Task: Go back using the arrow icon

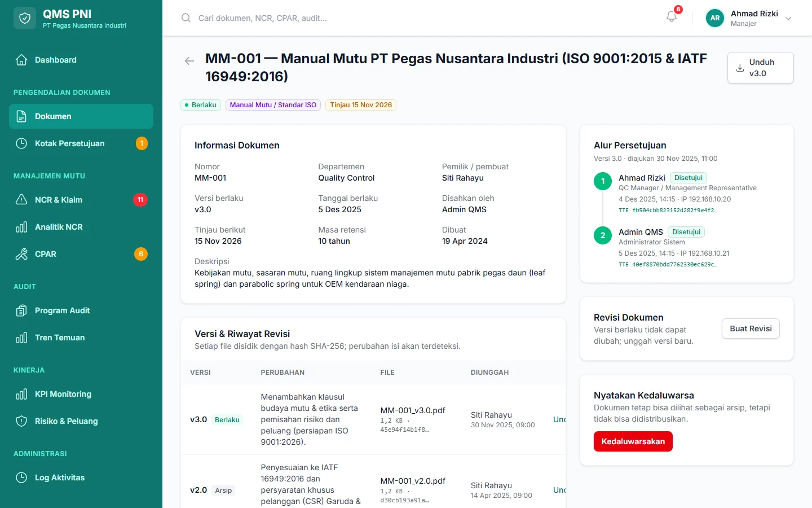Action: pos(189,61)
